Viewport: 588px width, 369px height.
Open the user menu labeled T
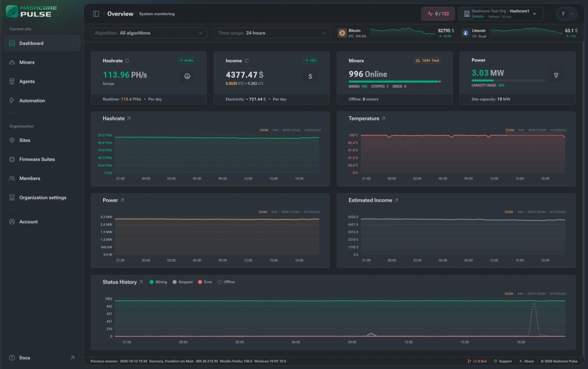(x=567, y=14)
